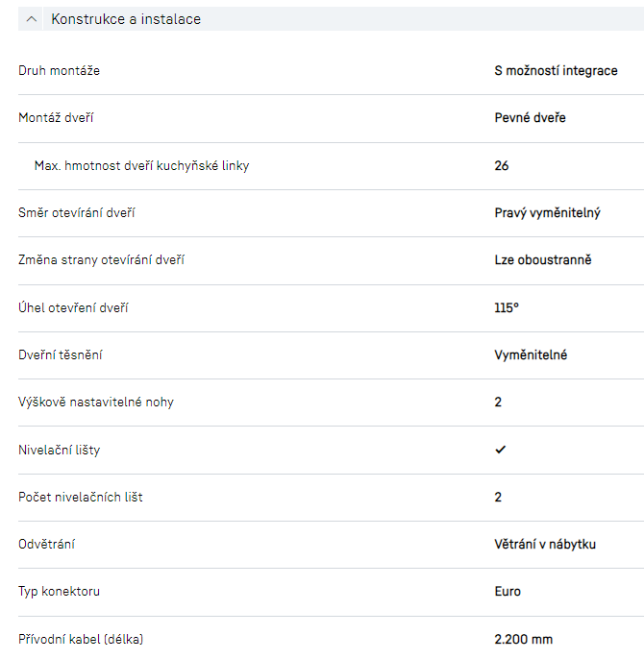The image size is (644, 659).
Task: Select the 115° door opening angle value
Action: (x=507, y=308)
